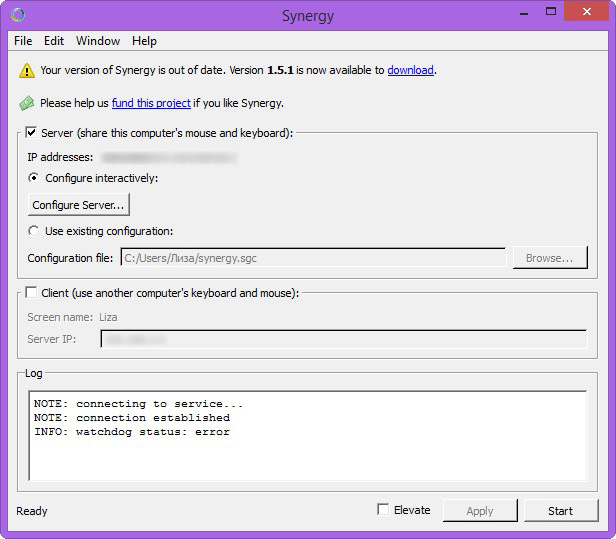Viewport: 616px width, 539px height.
Task: Maximize the Synergy window
Action: click(551, 11)
